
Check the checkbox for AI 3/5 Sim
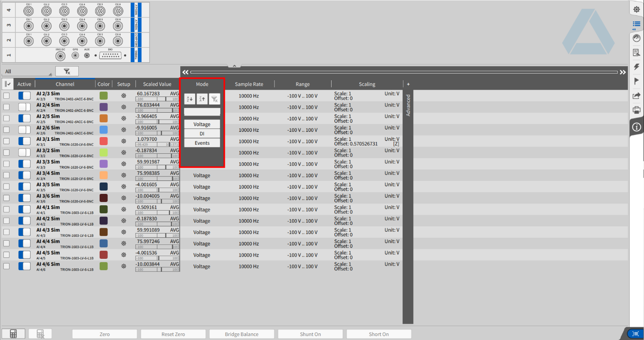click(6, 187)
